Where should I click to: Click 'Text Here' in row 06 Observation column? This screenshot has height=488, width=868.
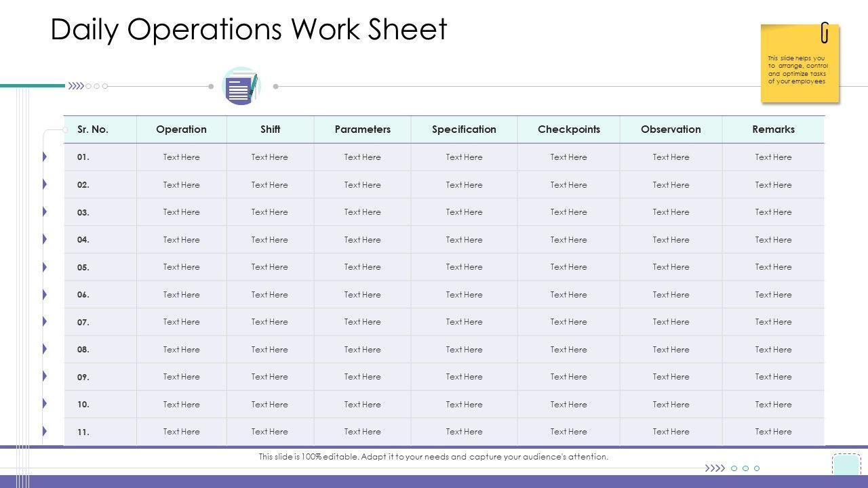[x=671, y=295]
